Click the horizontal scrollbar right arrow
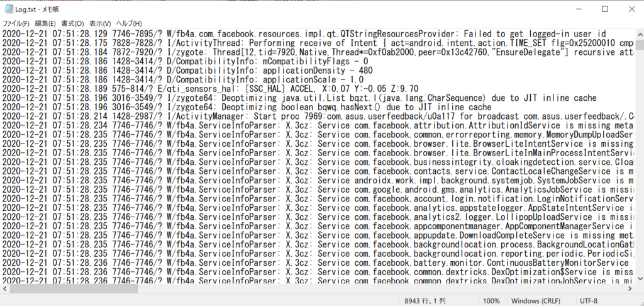The image size is (644, 306). click(x=631, y=289)
